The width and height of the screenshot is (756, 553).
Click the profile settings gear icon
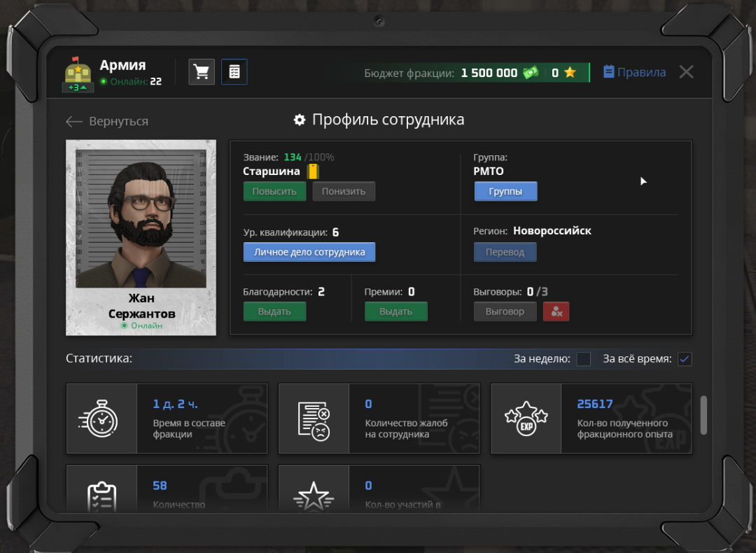tap(300, 120)
